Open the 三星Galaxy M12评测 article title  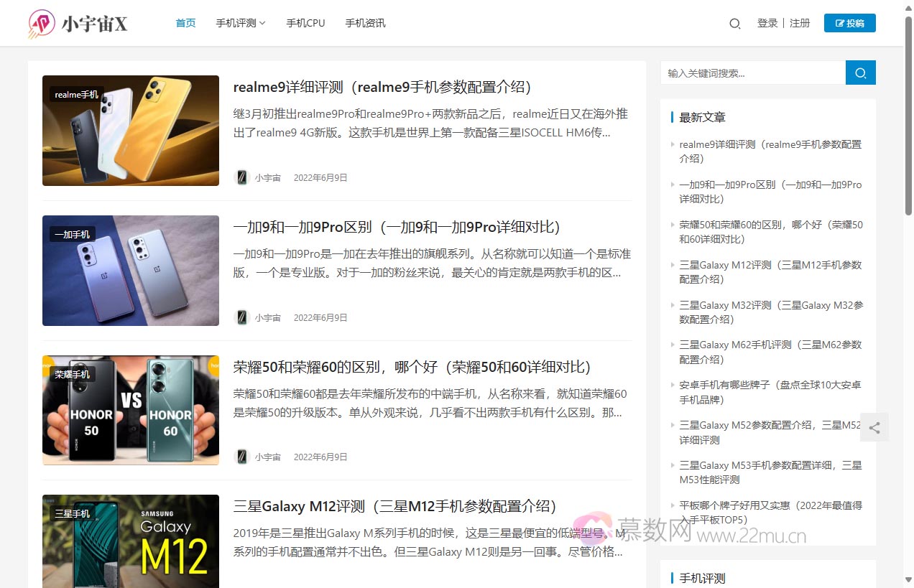[x=394, y=506]
